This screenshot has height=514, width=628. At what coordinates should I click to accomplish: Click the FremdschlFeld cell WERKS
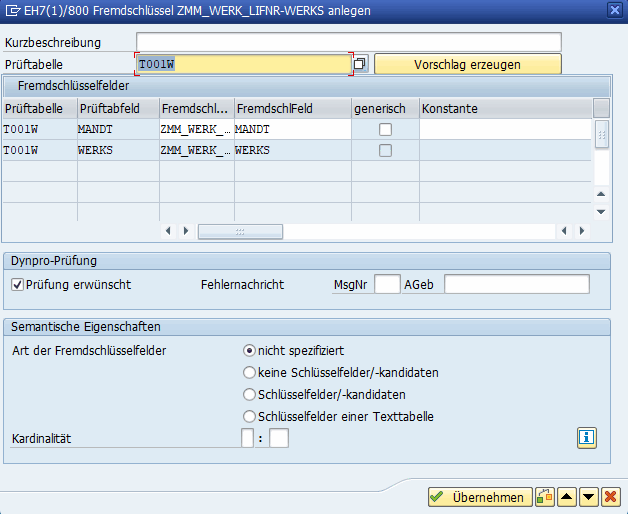pyautogui.click(x=293, y=150)
